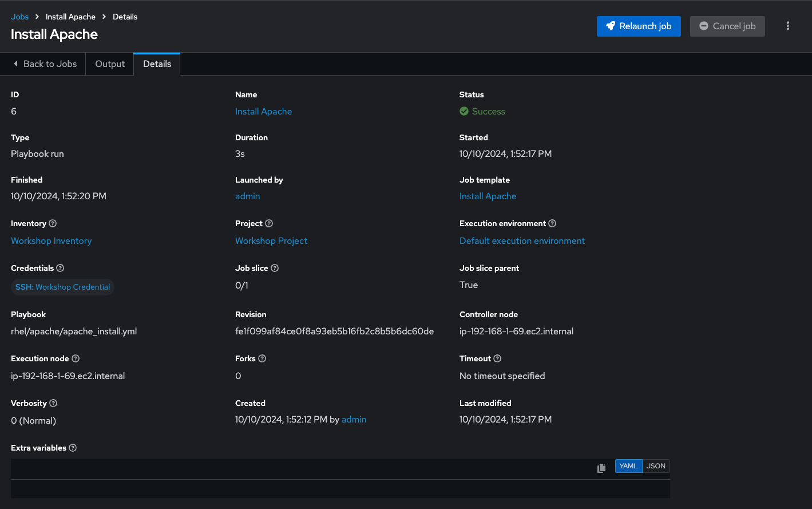Switch to the Output tab
This screenshot has height=509, width=812.
tap(110, 64)
